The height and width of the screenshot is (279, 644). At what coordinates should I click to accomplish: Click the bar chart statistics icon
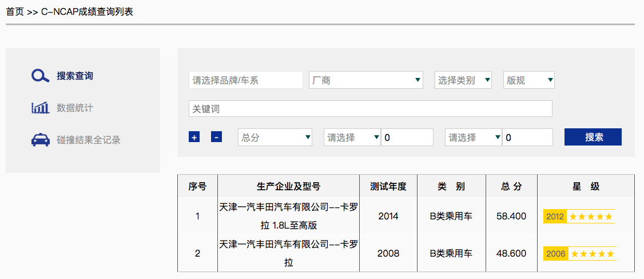pyautogui.click(x=41, y=108)
